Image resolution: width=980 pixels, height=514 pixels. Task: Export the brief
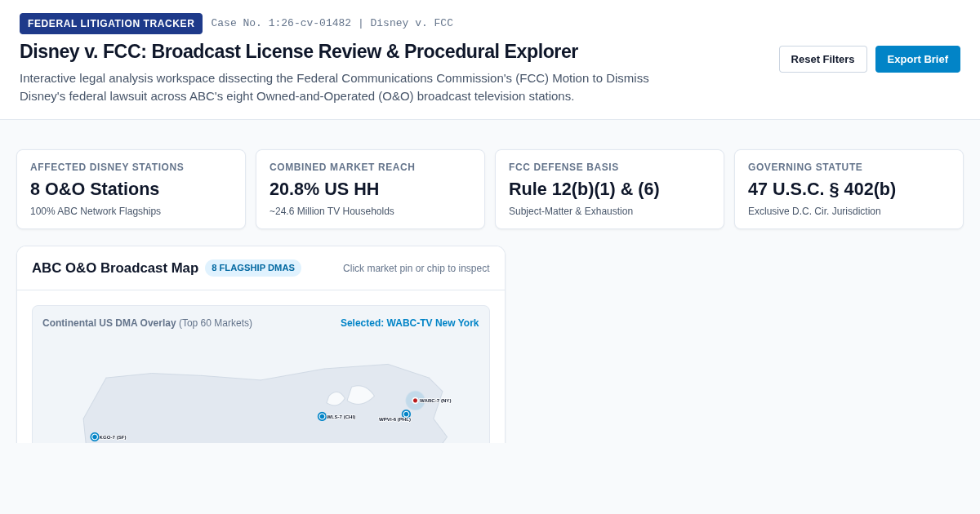point(918,59)
